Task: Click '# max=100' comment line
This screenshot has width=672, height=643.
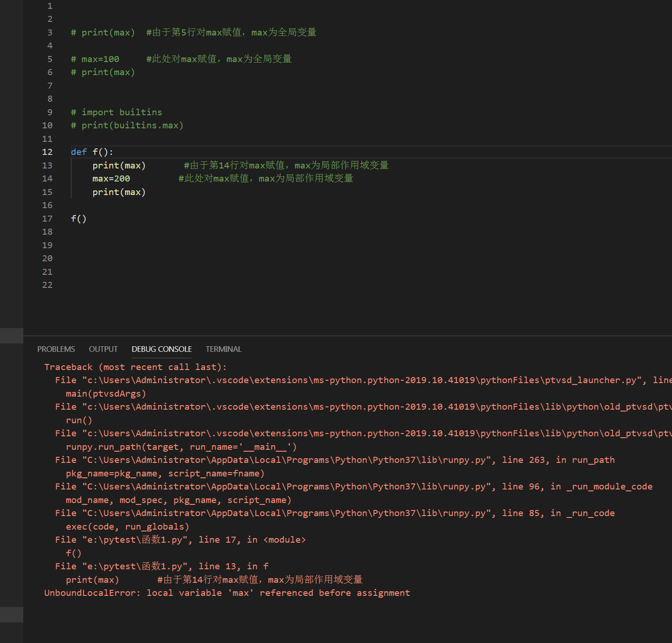Action: [95, 59]
